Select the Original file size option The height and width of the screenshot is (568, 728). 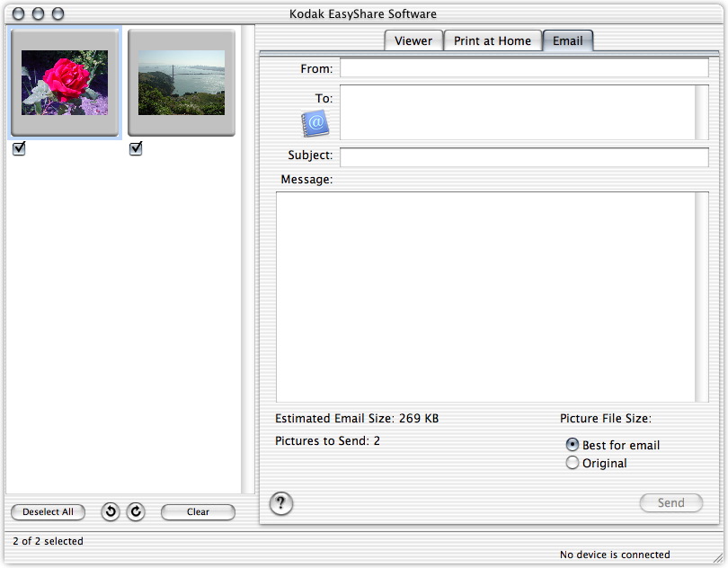pos(573,463)
